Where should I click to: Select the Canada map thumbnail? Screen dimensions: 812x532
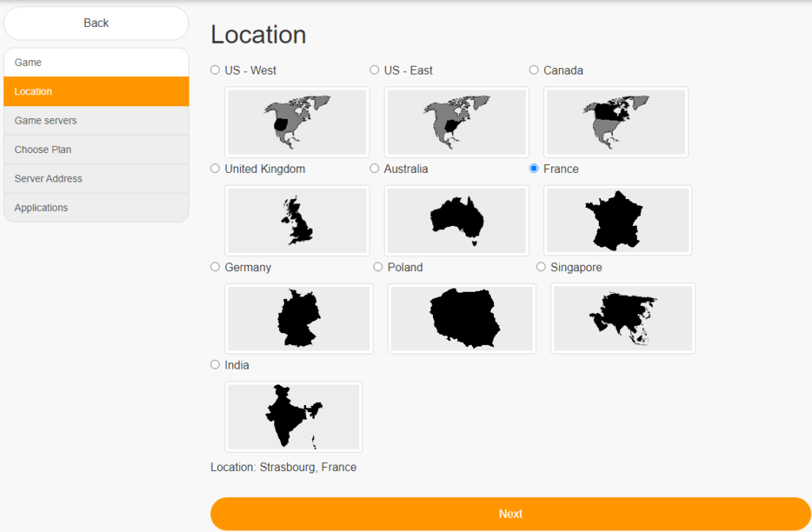click(615, 122)
